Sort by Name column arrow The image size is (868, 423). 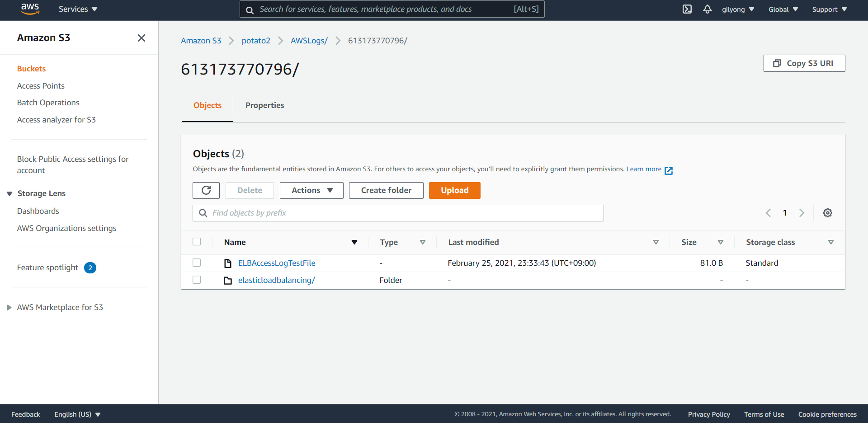coord(354,242)
